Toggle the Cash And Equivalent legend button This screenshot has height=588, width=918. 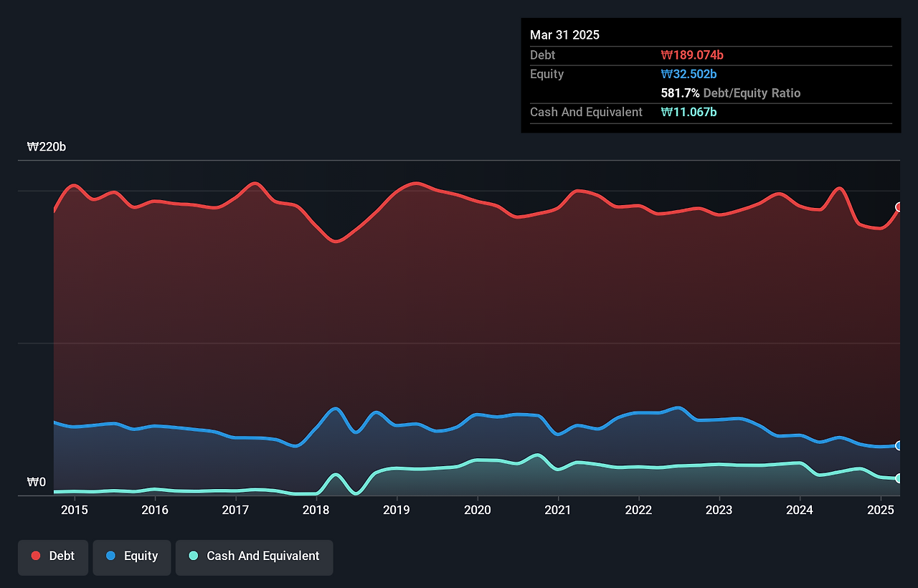[255, 557]
